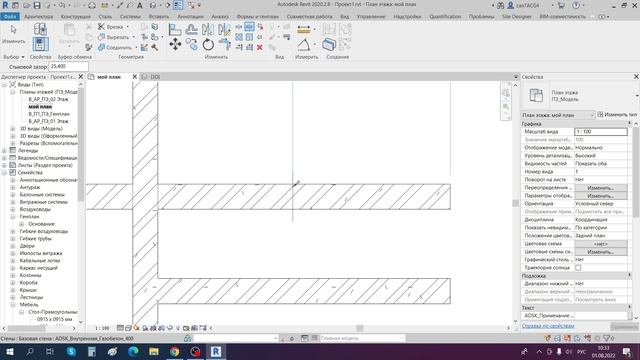
Task: Open Skype from the taskbar
Action: coord(71,351)
